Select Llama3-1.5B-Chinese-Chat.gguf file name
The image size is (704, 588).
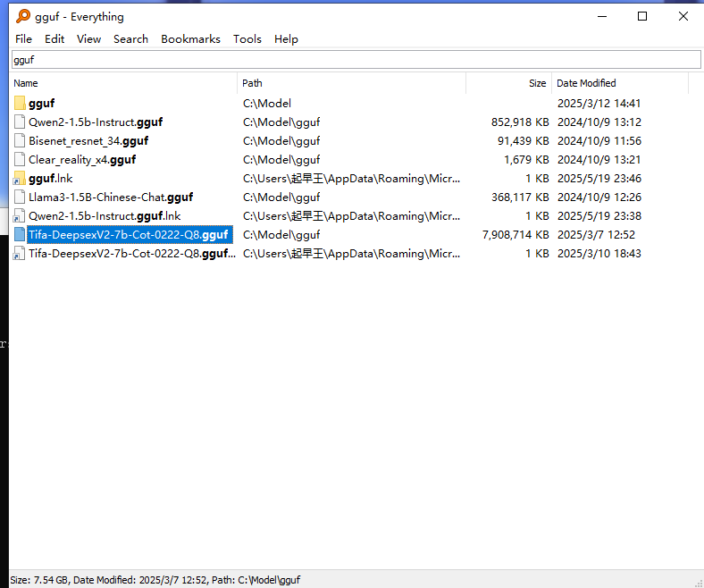pyautogui.click(x=111, y=197)
